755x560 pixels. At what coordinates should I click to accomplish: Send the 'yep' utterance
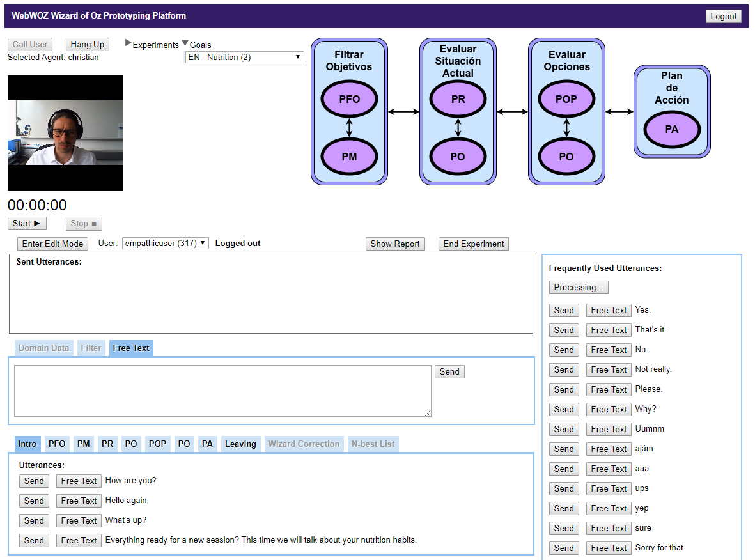tap(564, 508)
